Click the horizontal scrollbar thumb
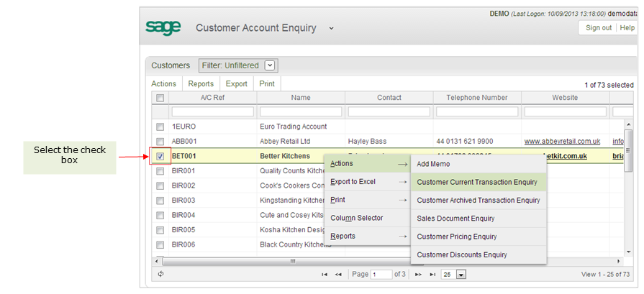 [x=292, y=261]
